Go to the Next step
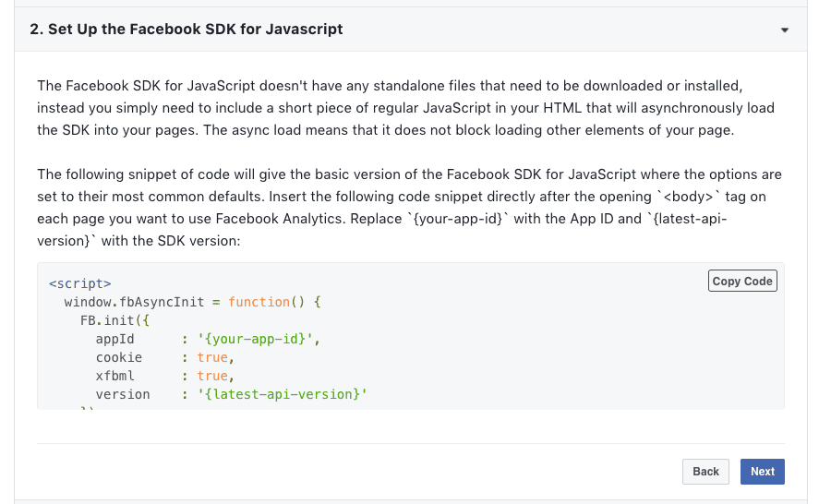Viewport: 819px width, 504px height. click(762, 472)
